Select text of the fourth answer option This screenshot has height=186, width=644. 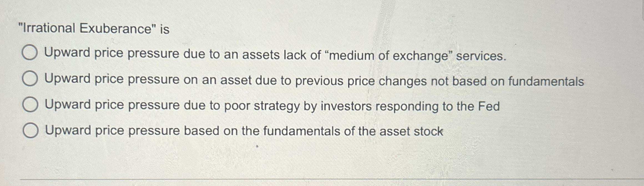244,130
